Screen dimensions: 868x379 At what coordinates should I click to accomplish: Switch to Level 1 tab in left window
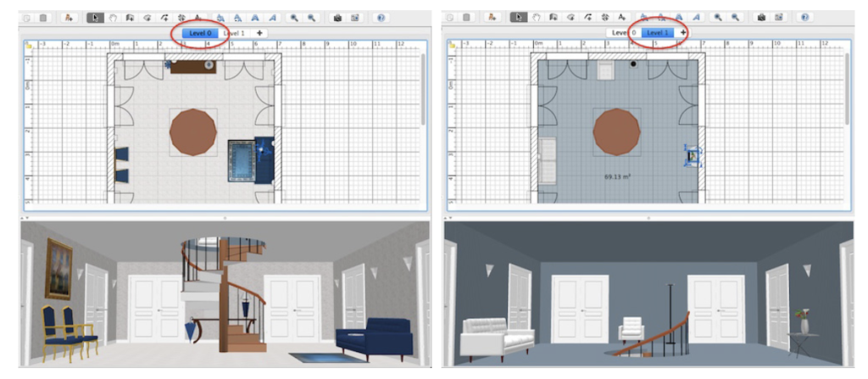233,33
